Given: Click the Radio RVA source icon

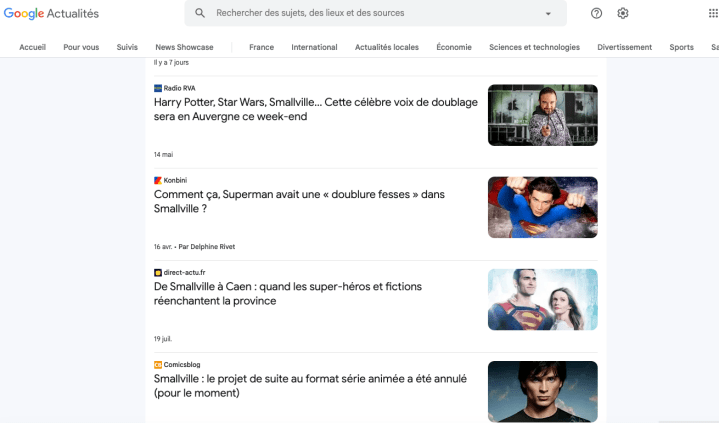Looking at the screenshot, I should coord(158,88).
